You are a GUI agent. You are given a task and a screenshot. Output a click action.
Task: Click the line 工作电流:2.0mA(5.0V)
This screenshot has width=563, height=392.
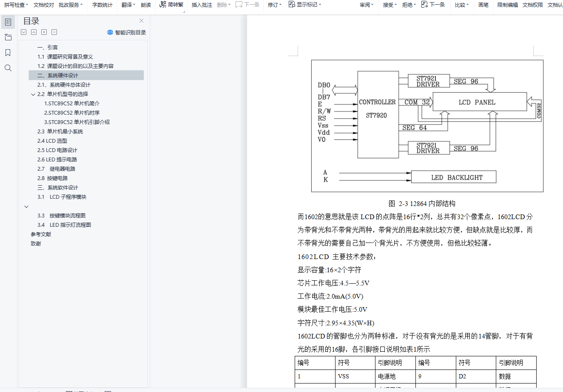pos(330,296)
